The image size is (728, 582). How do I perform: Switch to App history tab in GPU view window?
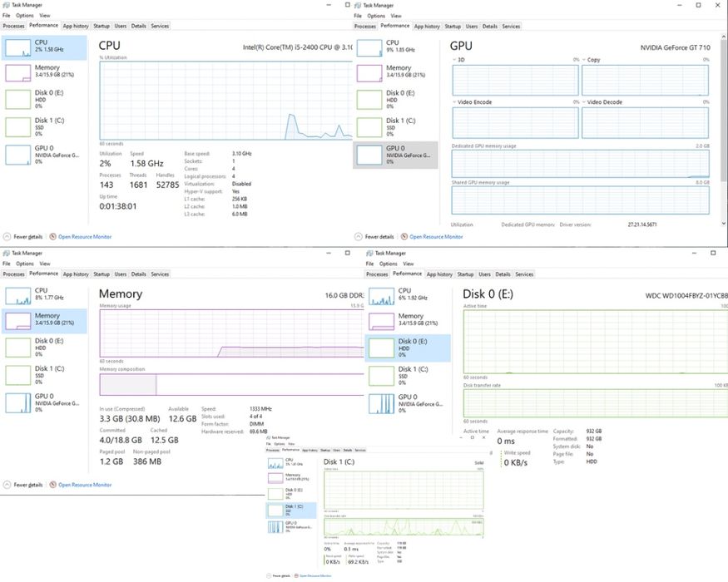point(427,27)
